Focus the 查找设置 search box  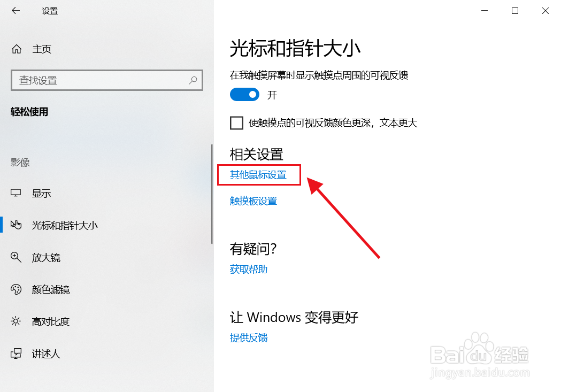pyautogui.click(x=107, y=80)
